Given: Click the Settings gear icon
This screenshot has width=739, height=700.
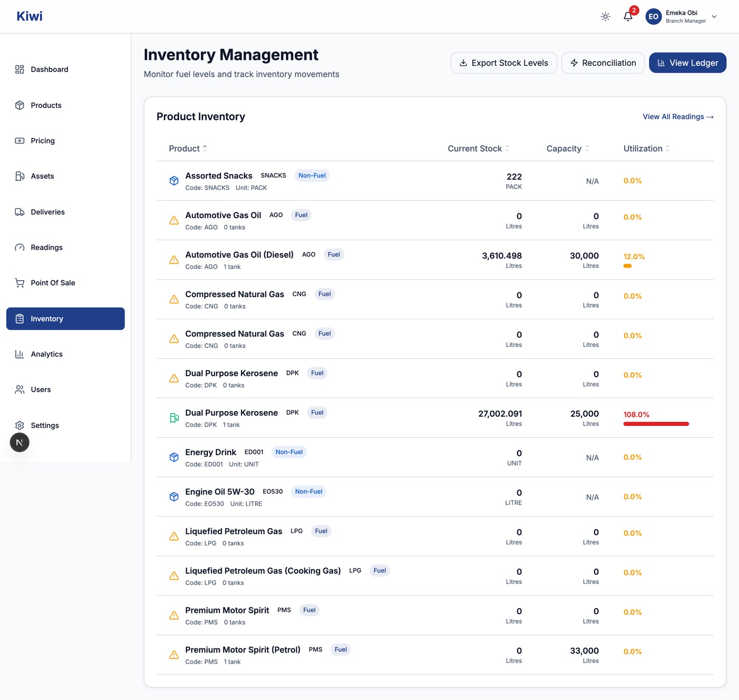Looking at the screenshot, I should click(x=20, y=425).
